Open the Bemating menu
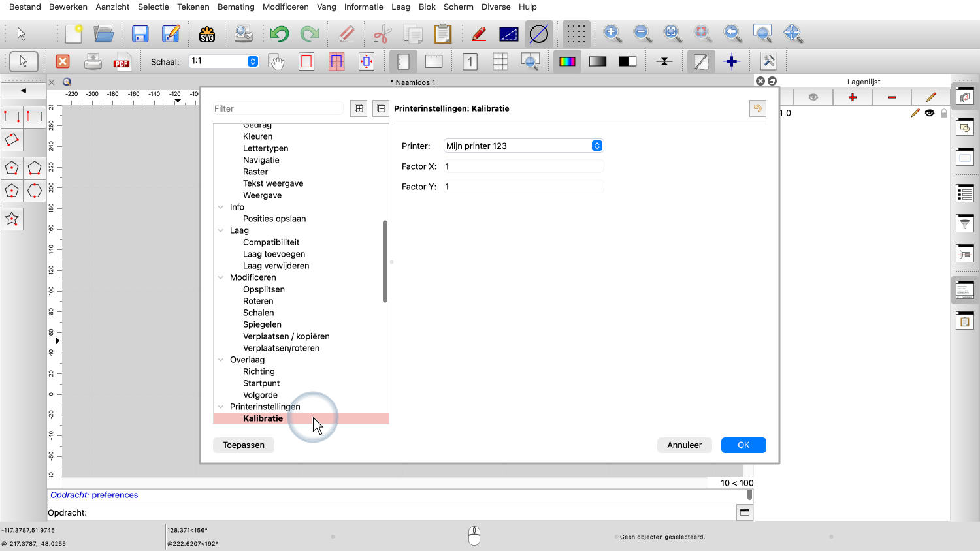980x551 pixels. (236, 7)
